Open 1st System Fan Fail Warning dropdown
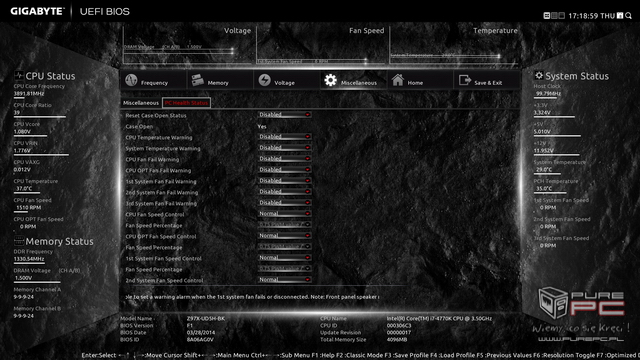Screen dimensions: 640x360 coord(284,181)
